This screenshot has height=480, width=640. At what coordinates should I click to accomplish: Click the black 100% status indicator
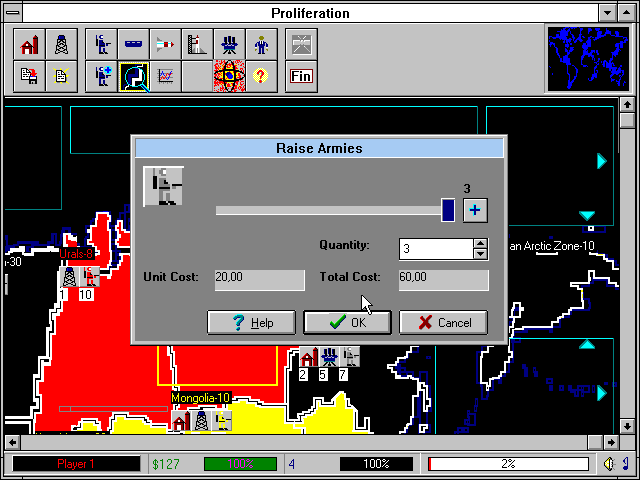pos(376,464)
